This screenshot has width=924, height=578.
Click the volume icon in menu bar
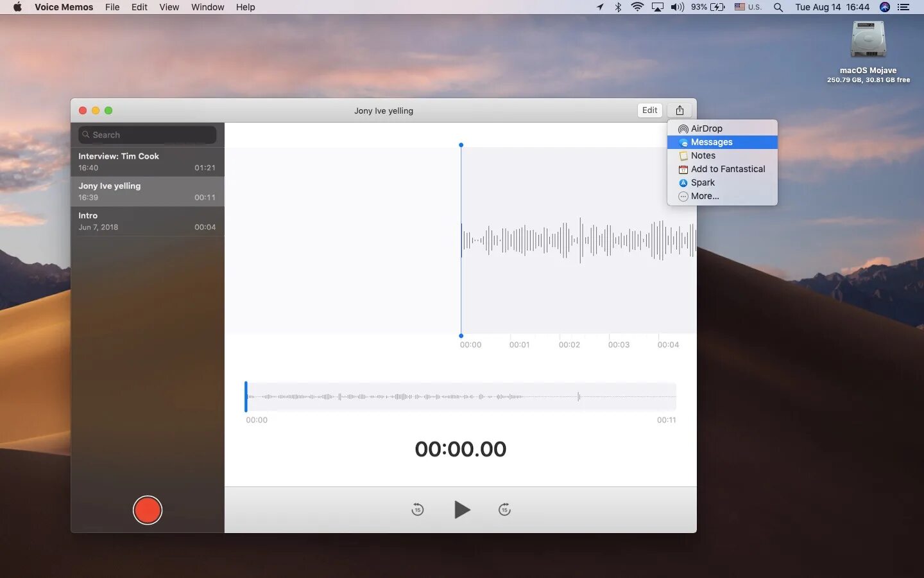678,7
